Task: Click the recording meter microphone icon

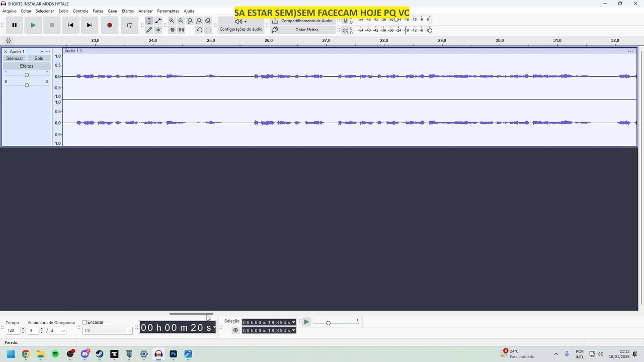Action: [x=345, y=21]
